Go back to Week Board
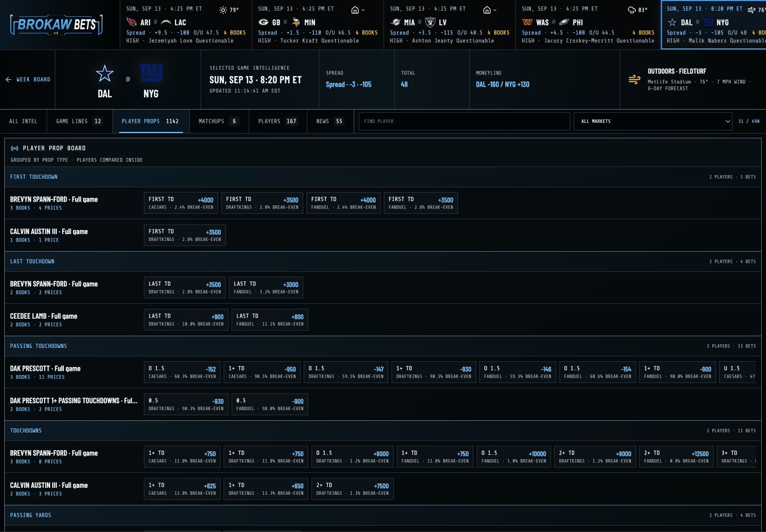 tap(28, 79)
